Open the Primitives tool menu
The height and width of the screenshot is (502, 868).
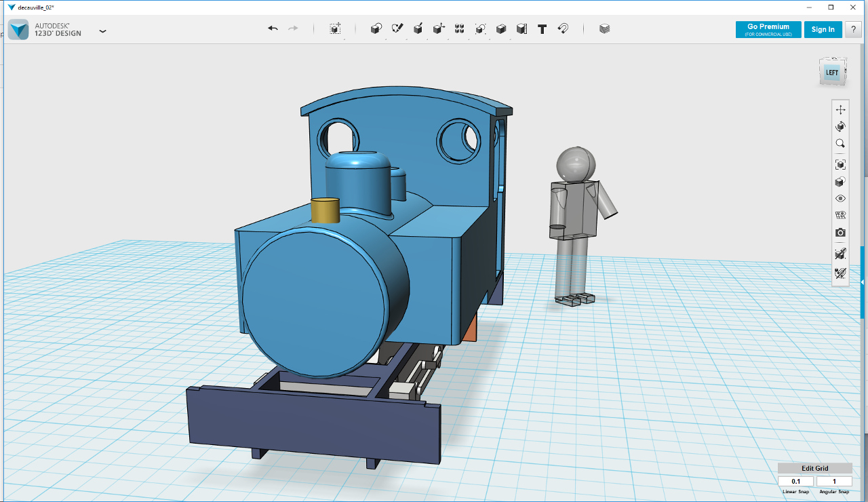376,28
